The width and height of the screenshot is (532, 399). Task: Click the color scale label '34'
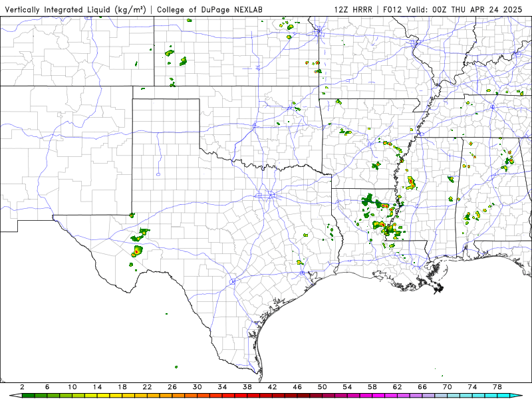click(x=222, y=387)
